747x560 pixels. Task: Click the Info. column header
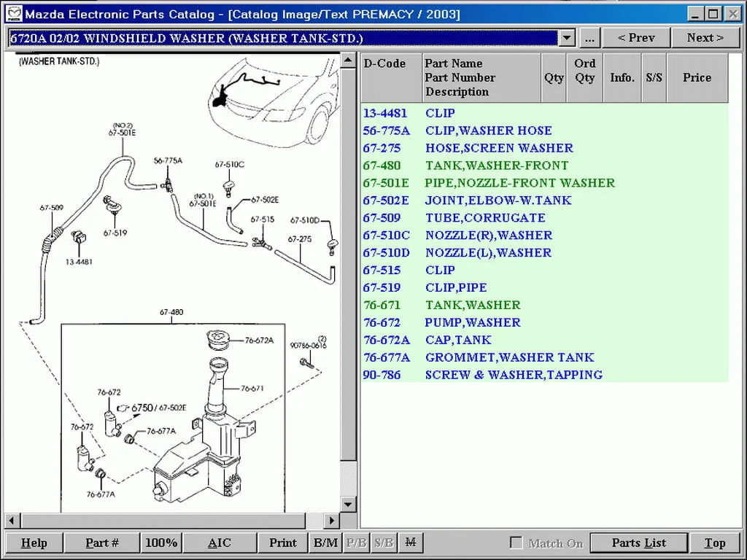[x=622, y=77]
